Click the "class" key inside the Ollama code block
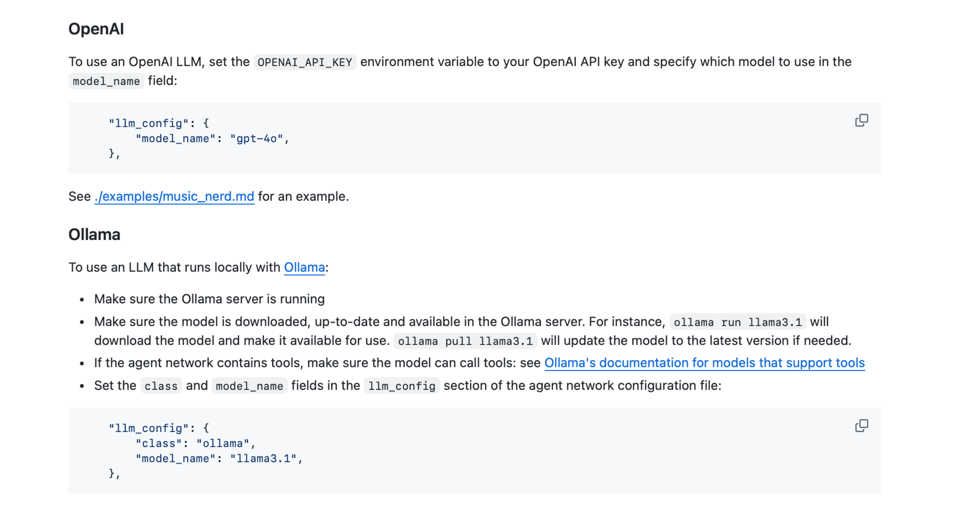Screen dimensions: 980x515 [159, 443]
